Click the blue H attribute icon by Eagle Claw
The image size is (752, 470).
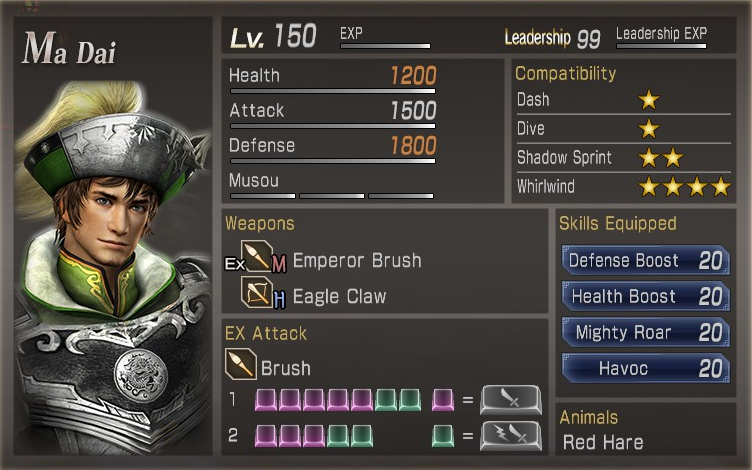click(x=279, y=300)
